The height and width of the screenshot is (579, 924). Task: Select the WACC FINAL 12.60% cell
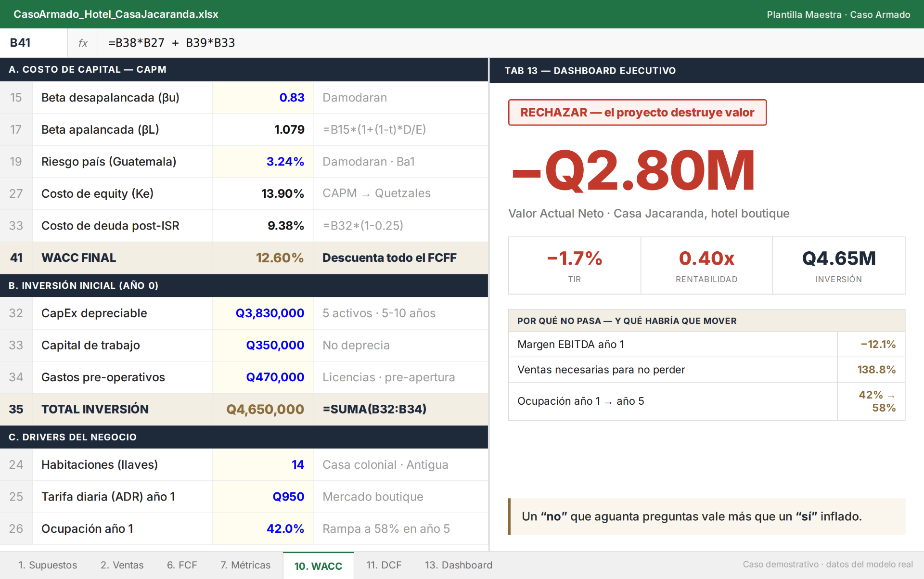click(263, 257)
